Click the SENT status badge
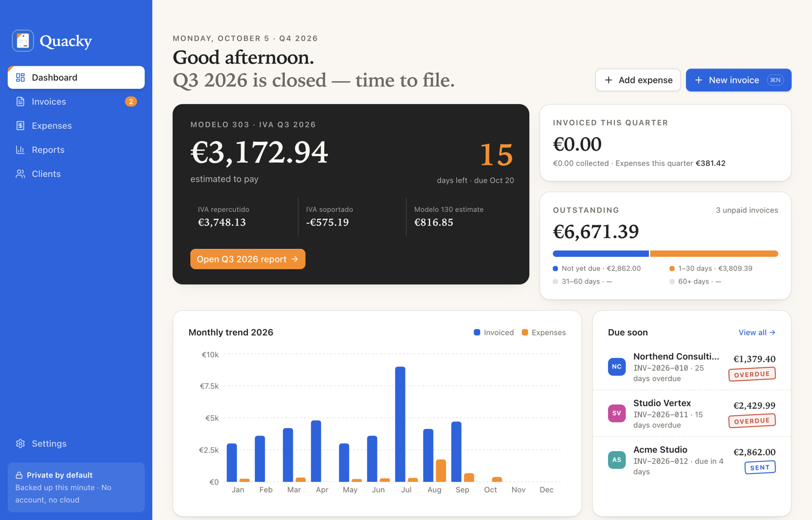This screenshot has height=520, width=812. click(760, 467)
